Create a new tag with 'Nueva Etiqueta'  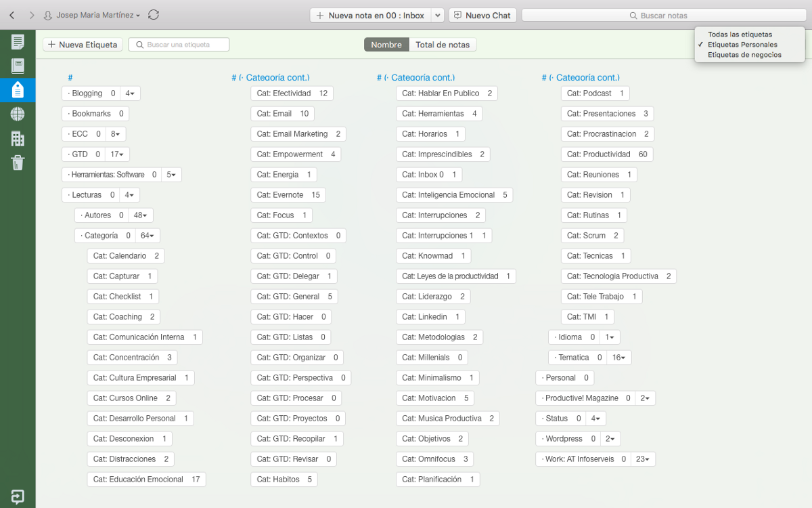[x=82, y=44]
